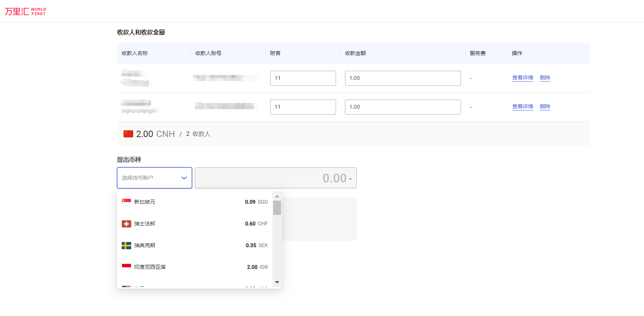
Task: Collapse dropdown using the chevron arrow
Action: pyautogui.click(x=184, y=178)
